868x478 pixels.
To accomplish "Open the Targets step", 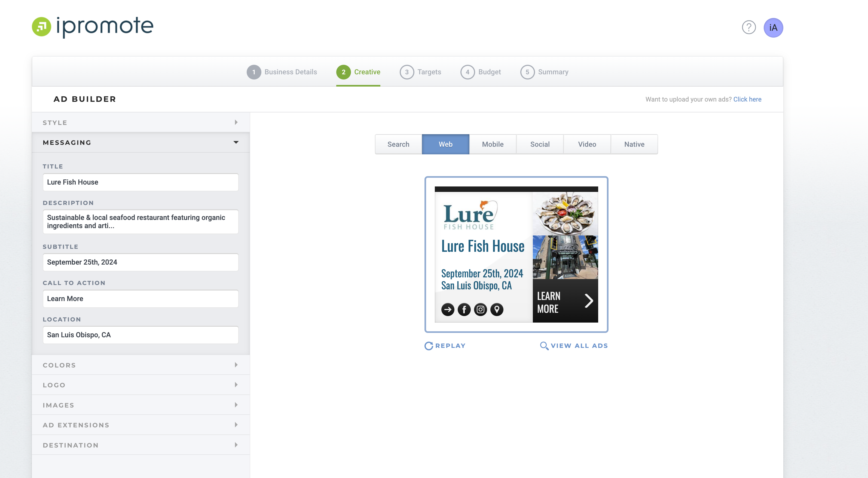I will (x=421, y=72).
